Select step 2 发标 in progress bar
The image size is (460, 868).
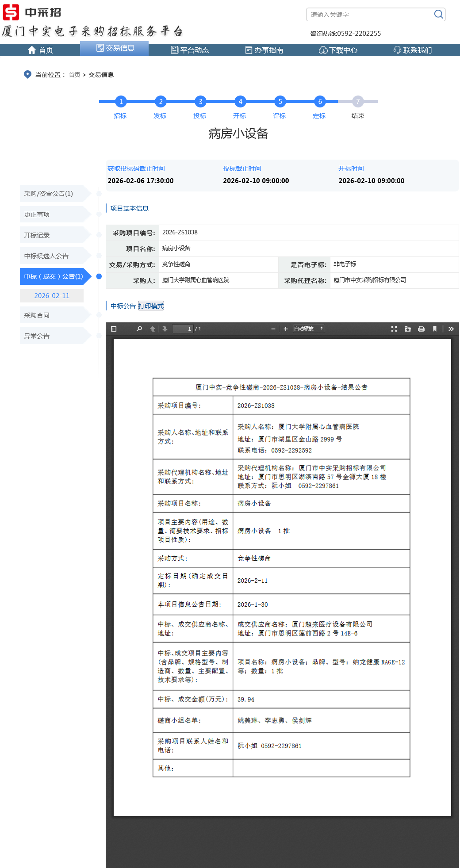pyautogui.click(x=161, y=102)
